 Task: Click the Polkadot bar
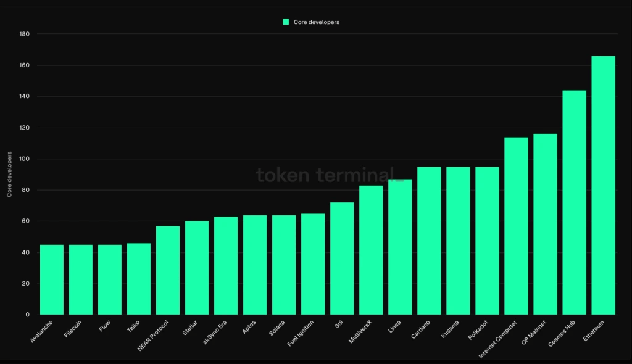click(x=486, y=241)
